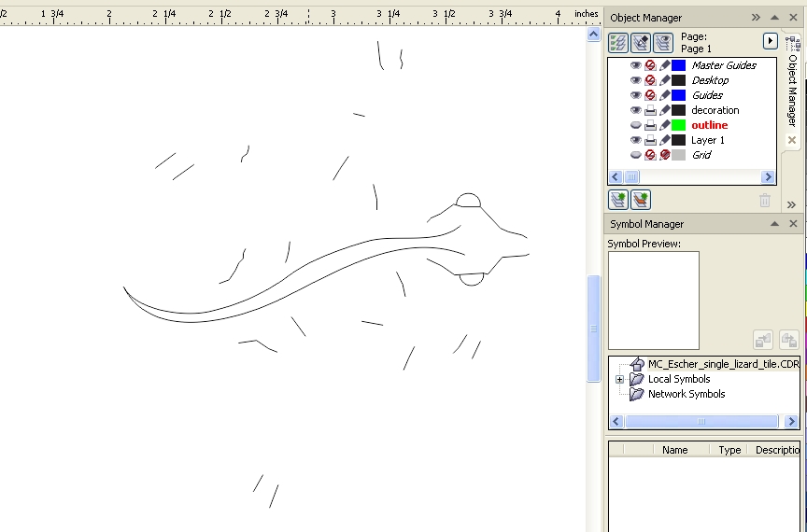Image resolution: width=807 pixels, height=532 pixels.
Task: Click the New Master Layer button
Action: click(x=641, y=200)
